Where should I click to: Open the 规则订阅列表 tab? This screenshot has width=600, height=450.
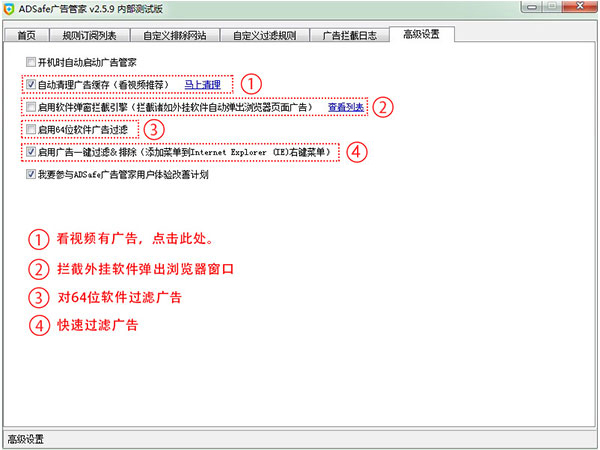(x=90, y=35)
